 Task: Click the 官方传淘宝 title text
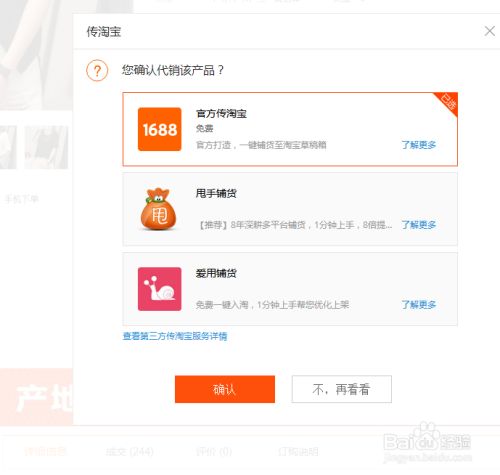(221, 114)
